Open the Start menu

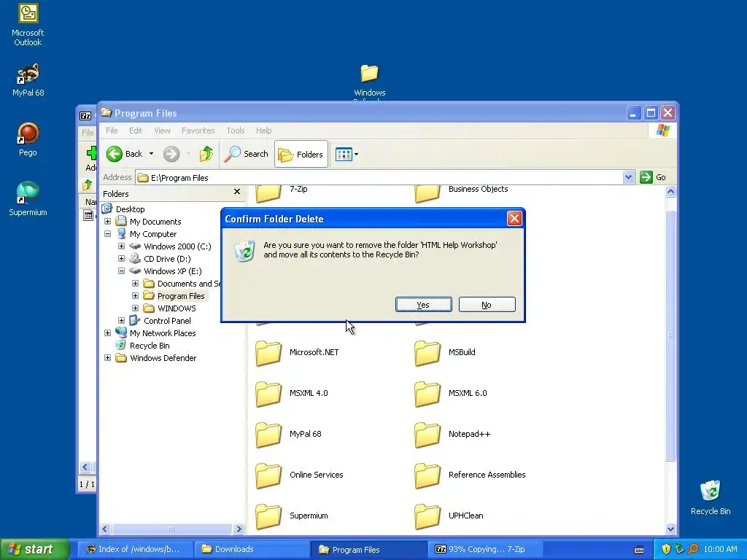click(35, 549)
